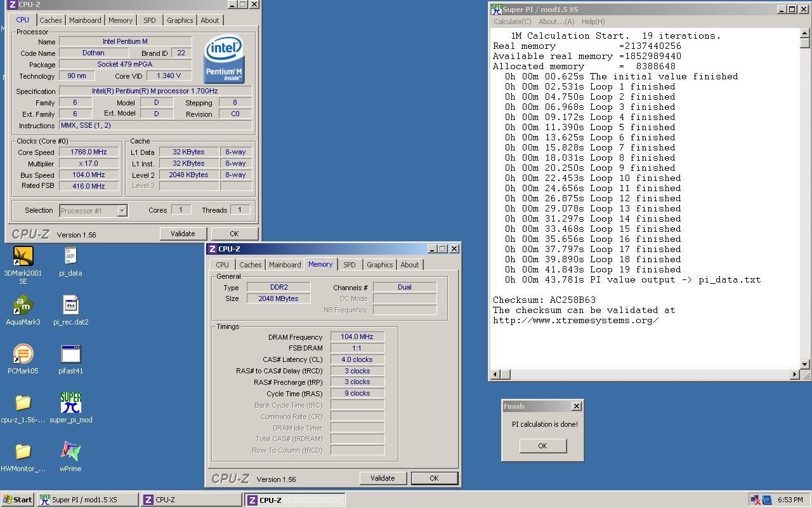The height and width of the screenshot is (508, 812).
Task: Click the Rated FSB value 416.0 MHz
Action: pos(89,187)
